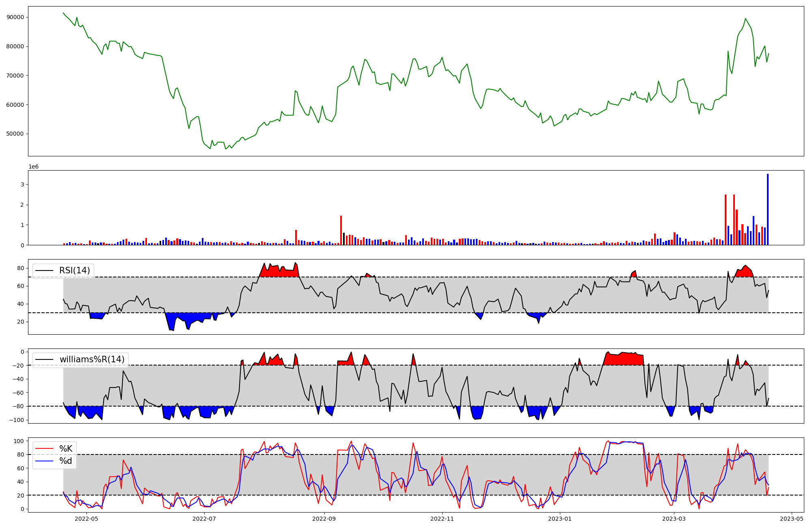Screen dimensions: 812x528
Task: Click the 50000 price axis label
Action: point(15,134)
